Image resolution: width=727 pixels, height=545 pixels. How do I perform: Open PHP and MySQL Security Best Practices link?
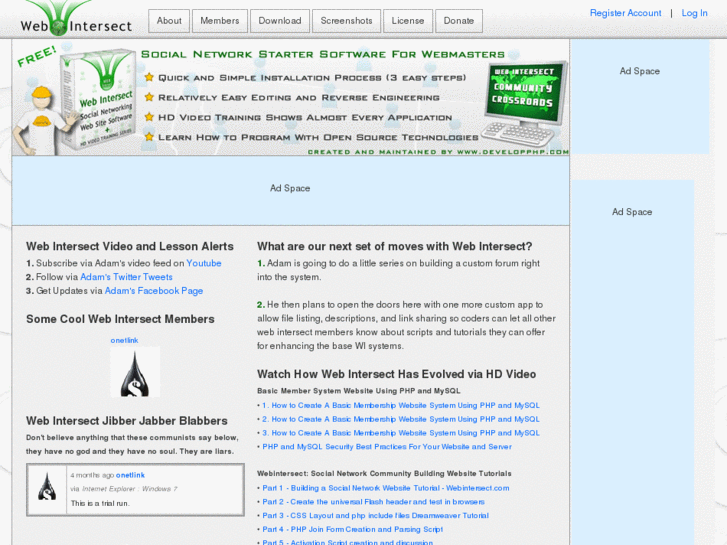[387, 447]
